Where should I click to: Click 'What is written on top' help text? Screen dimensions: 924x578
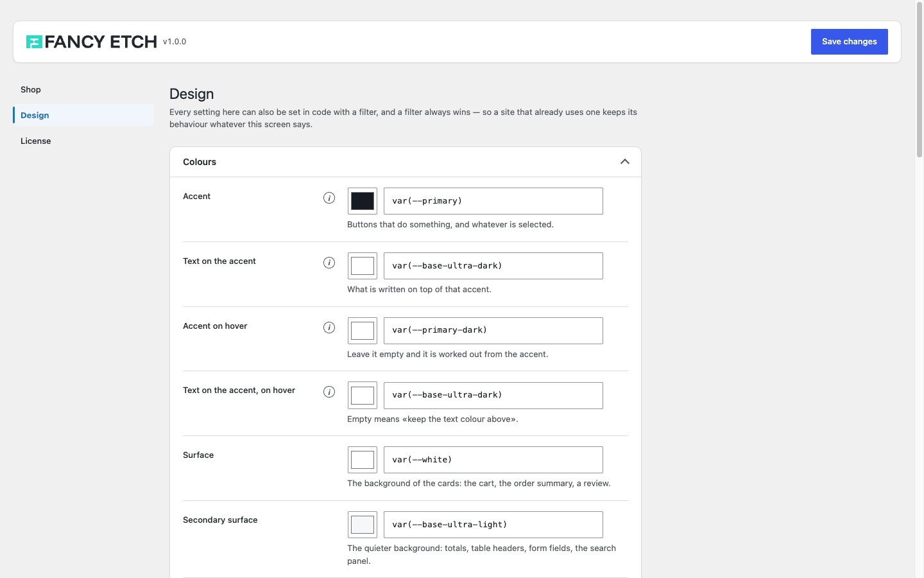coord(419,290)
